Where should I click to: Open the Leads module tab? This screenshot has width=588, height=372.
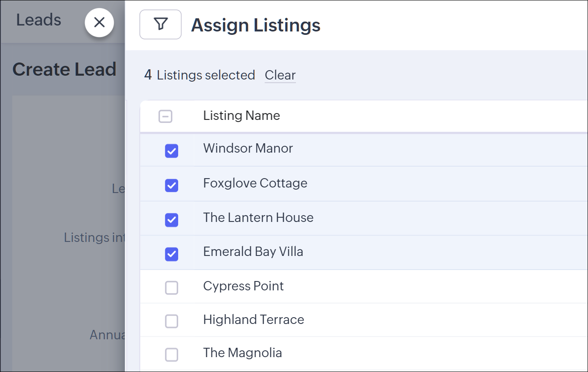click(39, 20)
